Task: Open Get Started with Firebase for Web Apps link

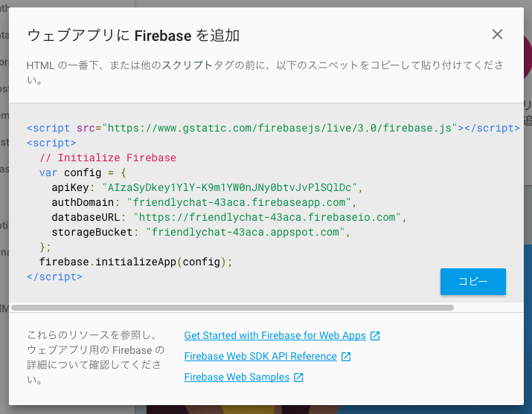Action: tap(275, 335)
